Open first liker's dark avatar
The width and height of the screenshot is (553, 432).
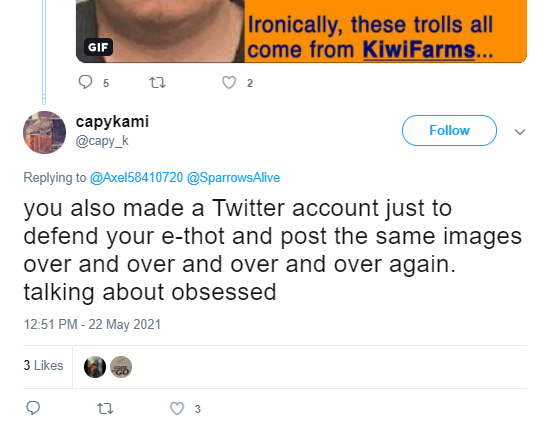click(95, 367)
